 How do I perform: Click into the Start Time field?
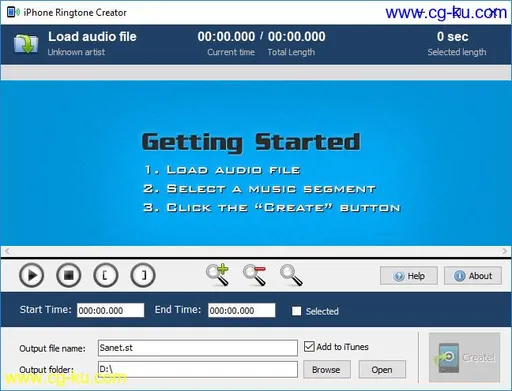pyautogui.click(x=110, y=310)
